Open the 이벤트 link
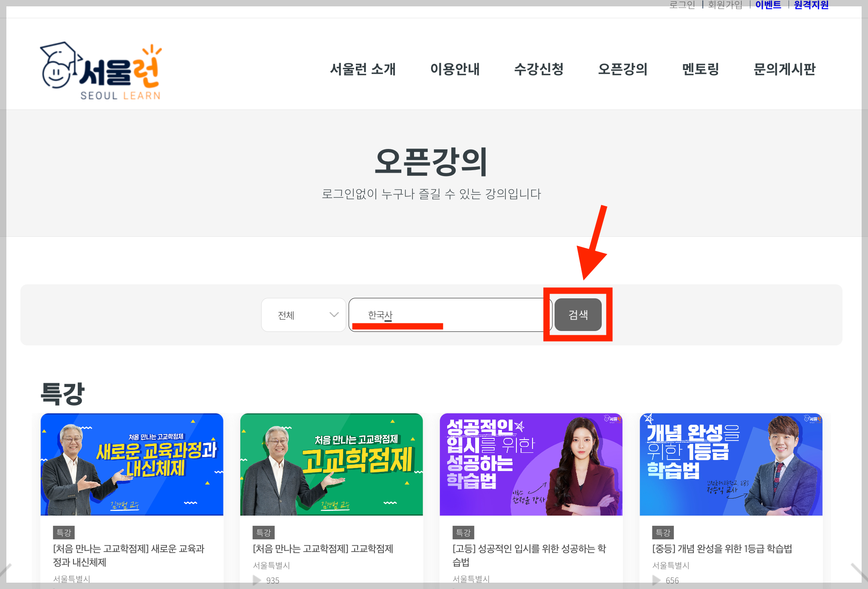 tap(768, 5)
